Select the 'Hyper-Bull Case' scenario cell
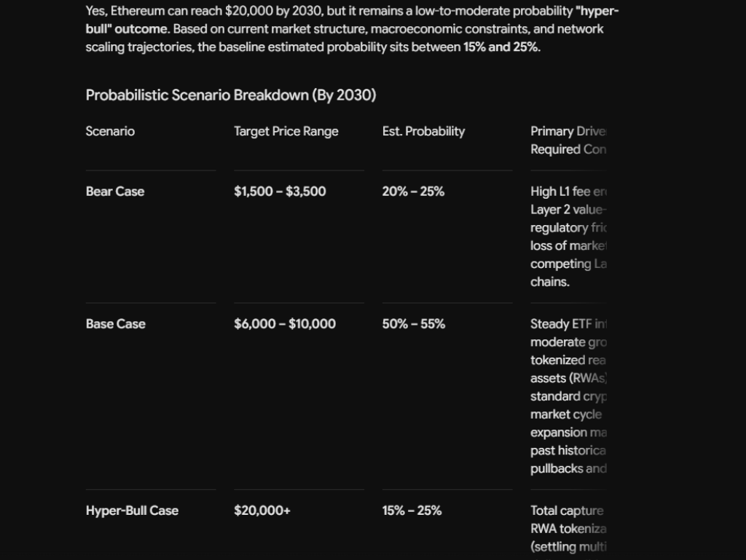The image size is (746, 560). point(133,510)
